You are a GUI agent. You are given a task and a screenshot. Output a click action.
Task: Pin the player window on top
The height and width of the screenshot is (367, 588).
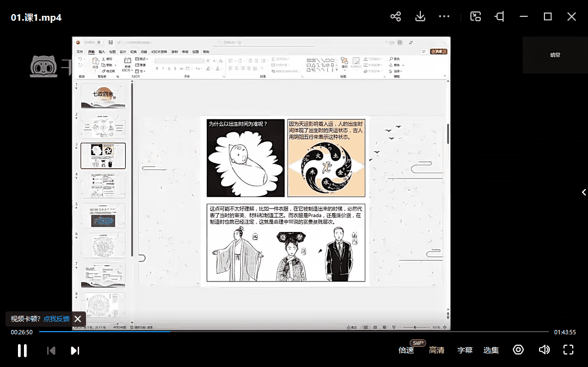[499, 17]
